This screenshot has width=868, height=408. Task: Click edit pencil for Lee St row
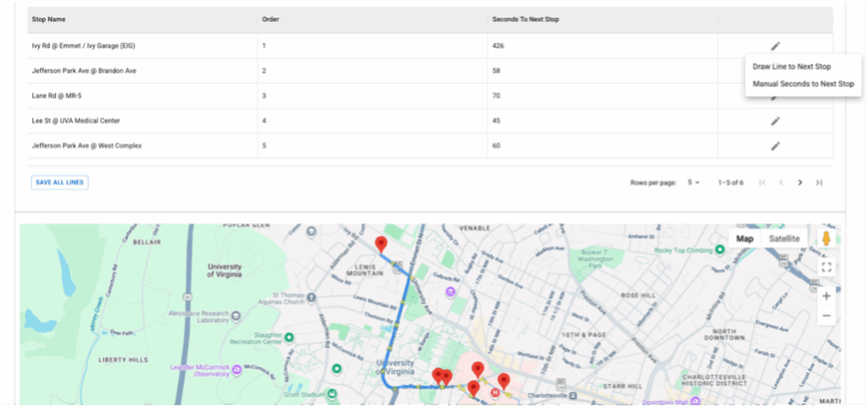(x=775, y=121)
